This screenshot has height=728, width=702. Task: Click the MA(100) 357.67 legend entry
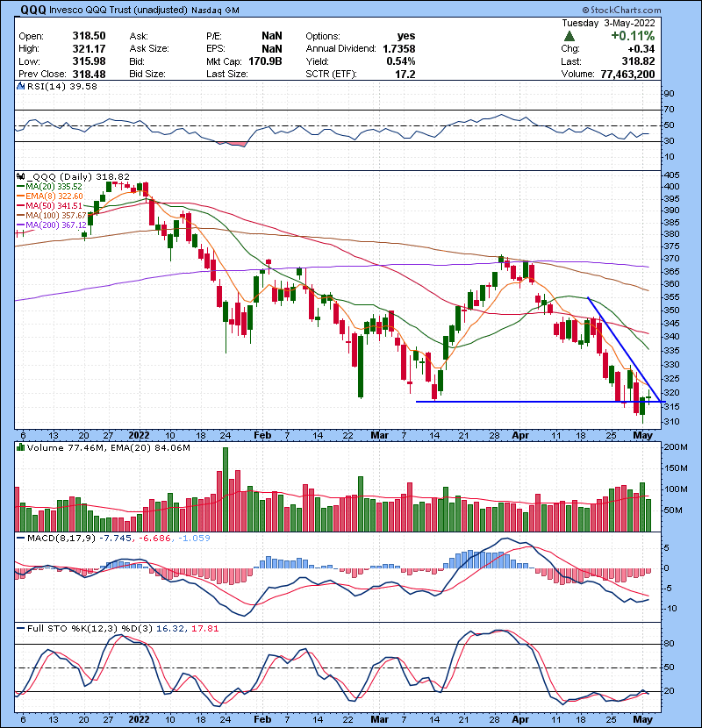(x=52, y=216)
